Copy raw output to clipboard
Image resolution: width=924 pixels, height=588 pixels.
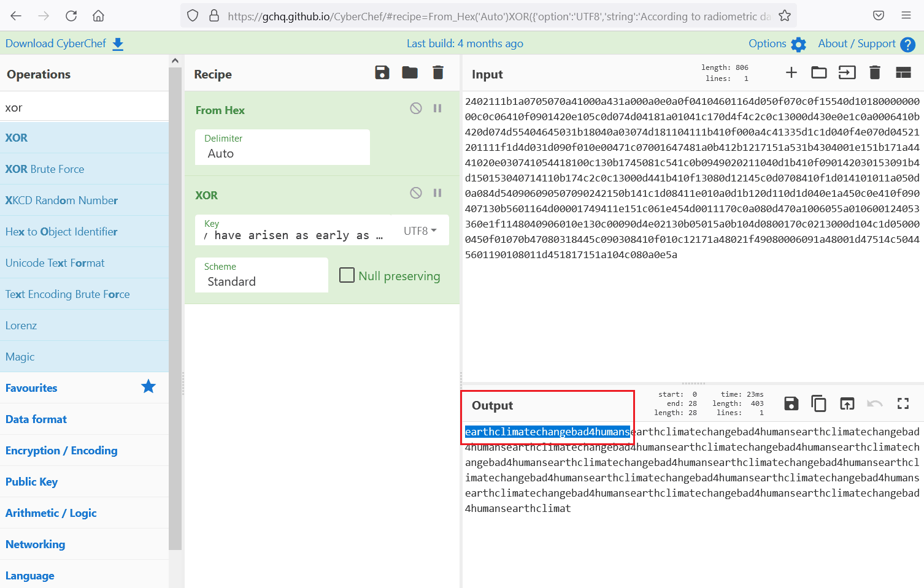coord(818,403)
